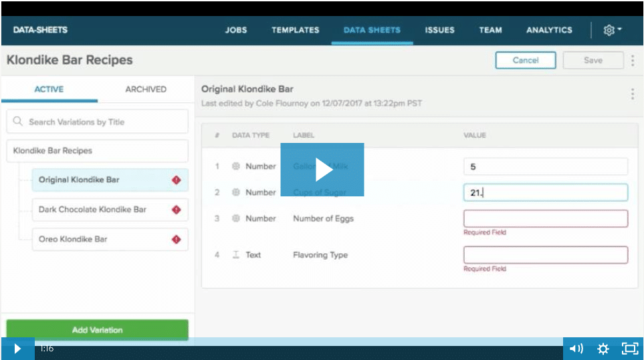Screen dimensions: 644x360
Task: Go to Data Sheets nav item
Action: click(372, 30)
